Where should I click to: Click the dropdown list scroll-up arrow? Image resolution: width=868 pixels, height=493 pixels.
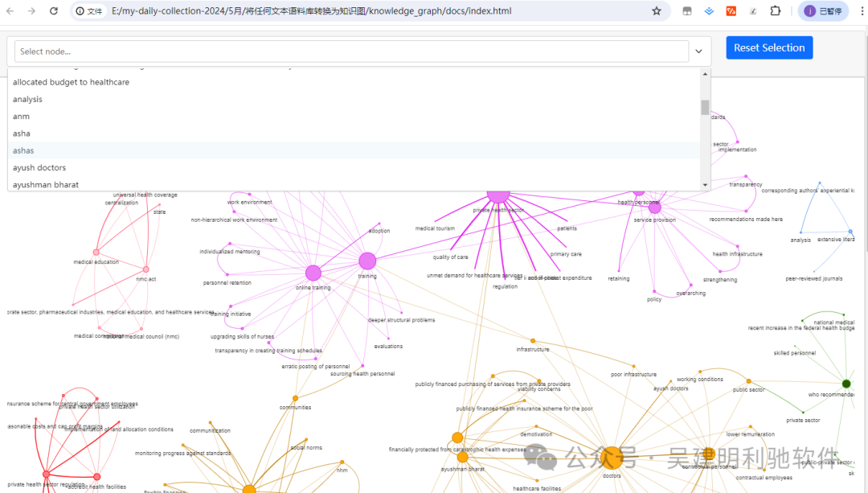(x=706, y=74)
